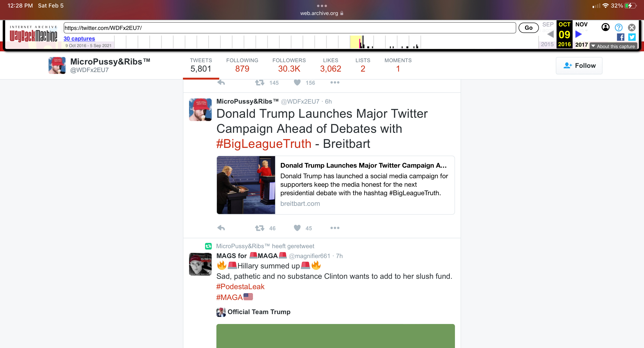
Task: Open the breitbart.com link in card
Action: click(x=300, y=204)
